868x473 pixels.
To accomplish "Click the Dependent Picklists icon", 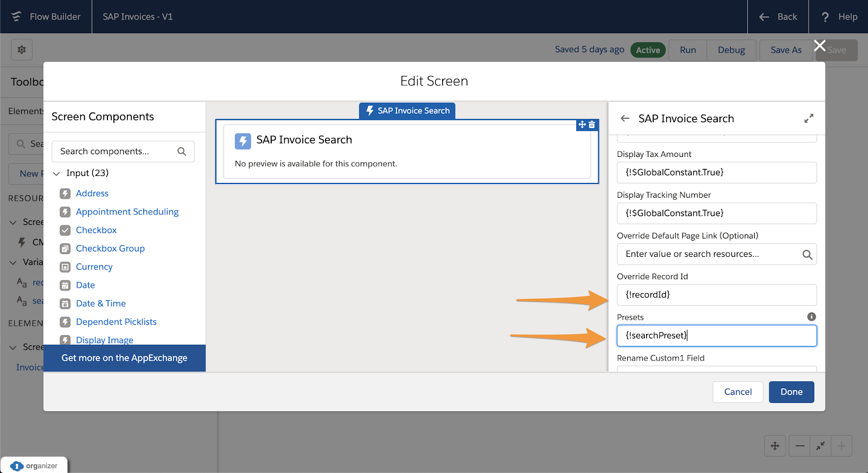I will 65,322.
